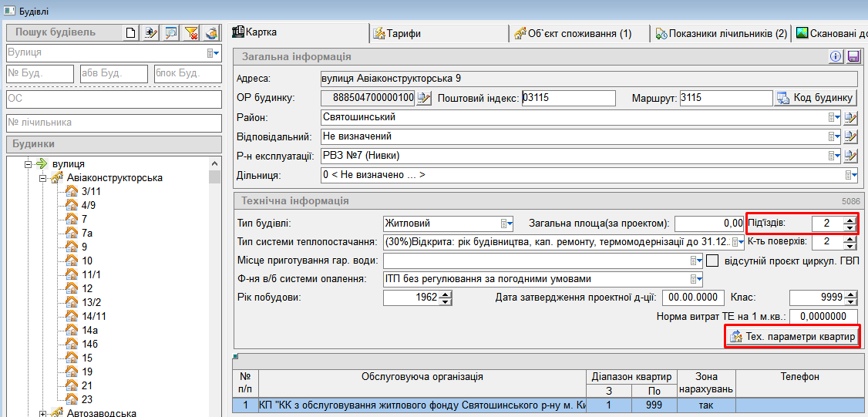Toggle the відсутній проєкт циркул. ГВП checkbox
Image resolution: width=868 pixels, height=417 pixels.
pyautogui.click(x=712, y=261)
